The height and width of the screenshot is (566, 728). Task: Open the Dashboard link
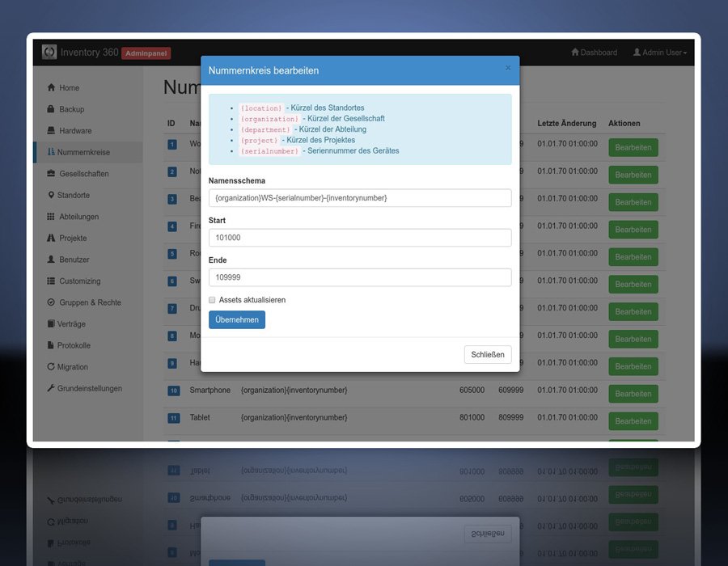point(595,53)
